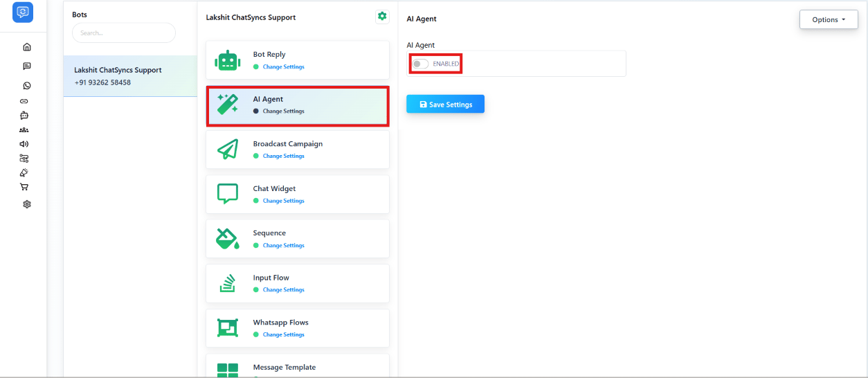Viewport: 868px width, 378px height.
Task: Click the Chat Widget speech bubble icon
Action: pyautogui.click(x=228, y=194)
